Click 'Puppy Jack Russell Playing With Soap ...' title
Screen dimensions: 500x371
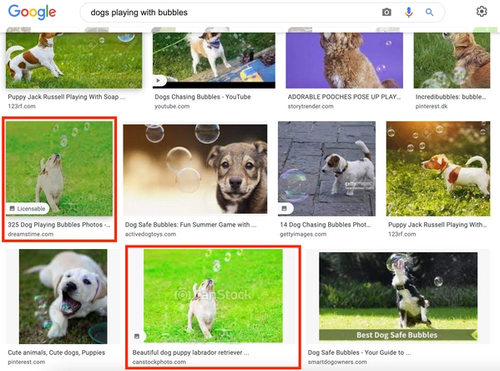(x=67, y=97)
